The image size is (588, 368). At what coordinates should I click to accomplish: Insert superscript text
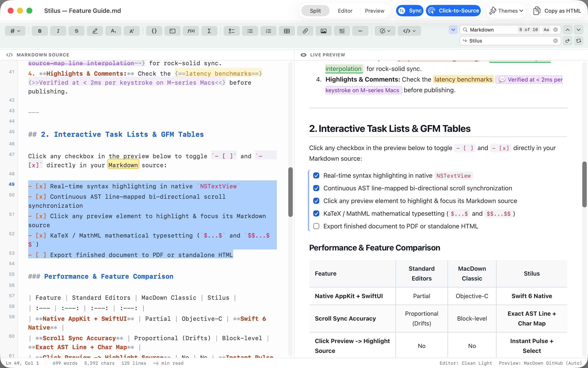(x=132, y=31)
